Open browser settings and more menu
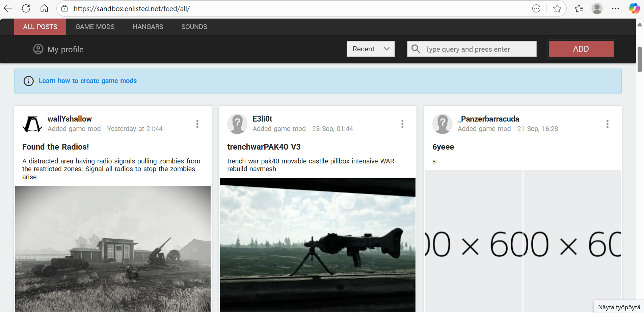The width and height of the screenshot is (644, 313). (615, 8)
